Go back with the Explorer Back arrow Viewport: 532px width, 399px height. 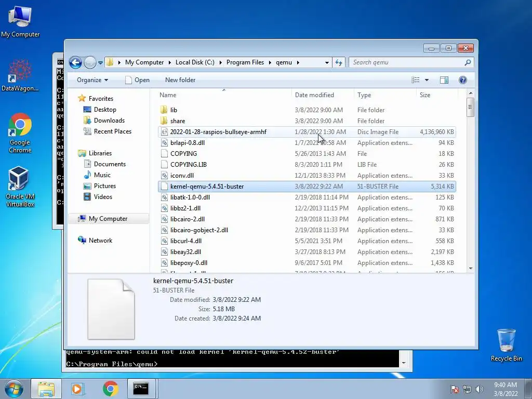(x=75, y=62)
